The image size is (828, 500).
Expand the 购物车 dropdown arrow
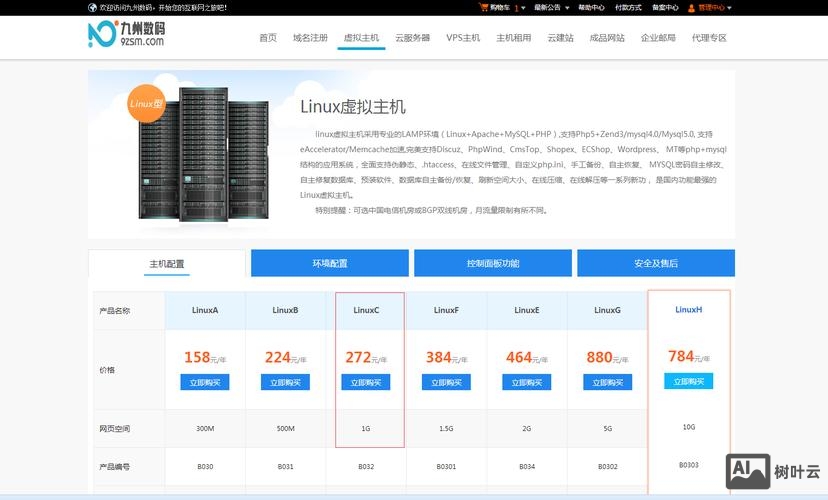pos(523,8)
